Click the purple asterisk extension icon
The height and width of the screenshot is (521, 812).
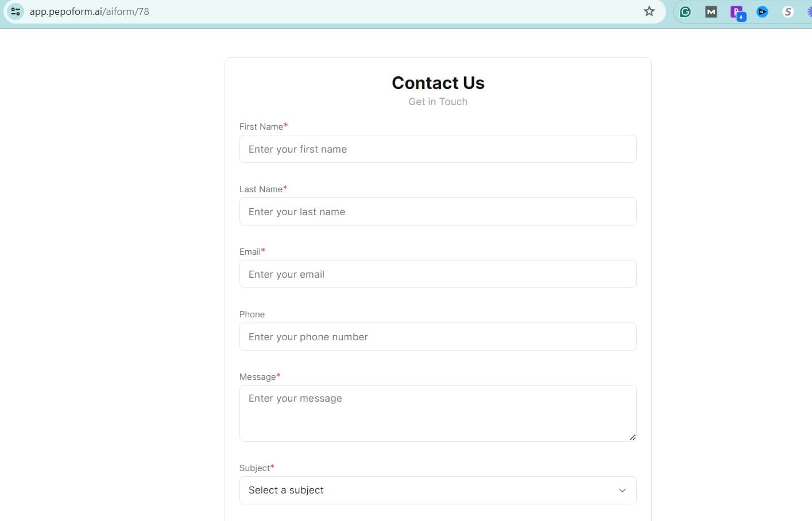[809, 11]
